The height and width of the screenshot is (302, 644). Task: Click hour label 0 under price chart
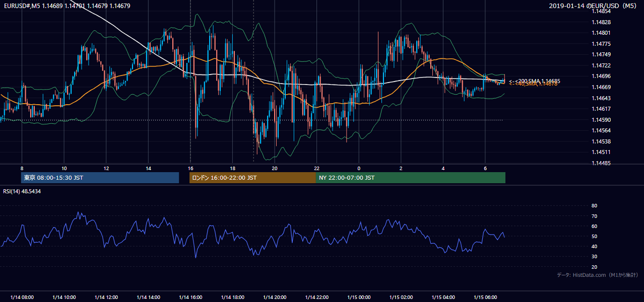(359, 168)
